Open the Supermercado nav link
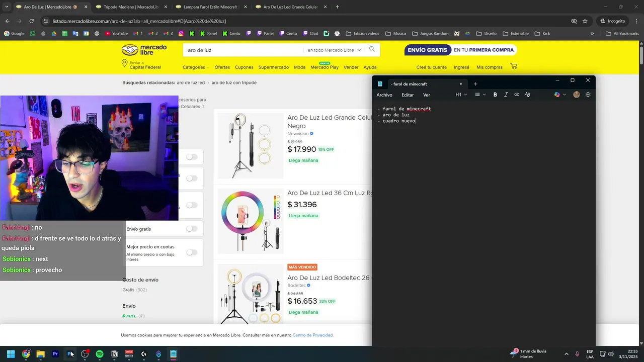Image resolution: width=644 pixels, height=362 pixels. (274, 67)
